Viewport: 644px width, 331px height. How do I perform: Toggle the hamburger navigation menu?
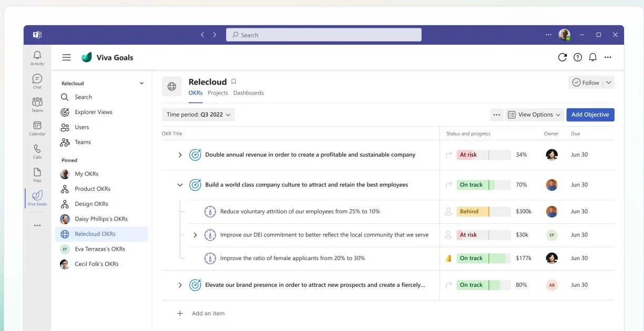pos(66,57)
